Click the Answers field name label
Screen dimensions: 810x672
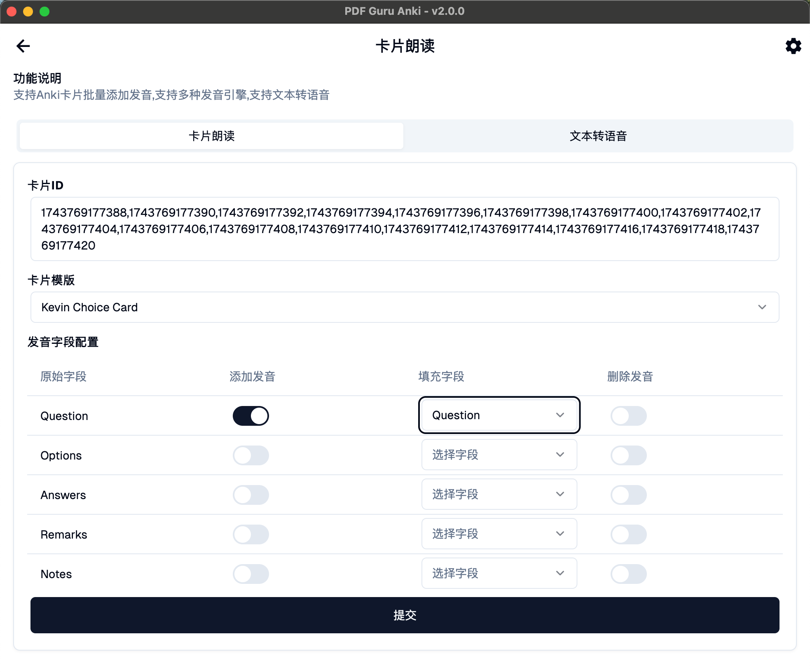63,495
